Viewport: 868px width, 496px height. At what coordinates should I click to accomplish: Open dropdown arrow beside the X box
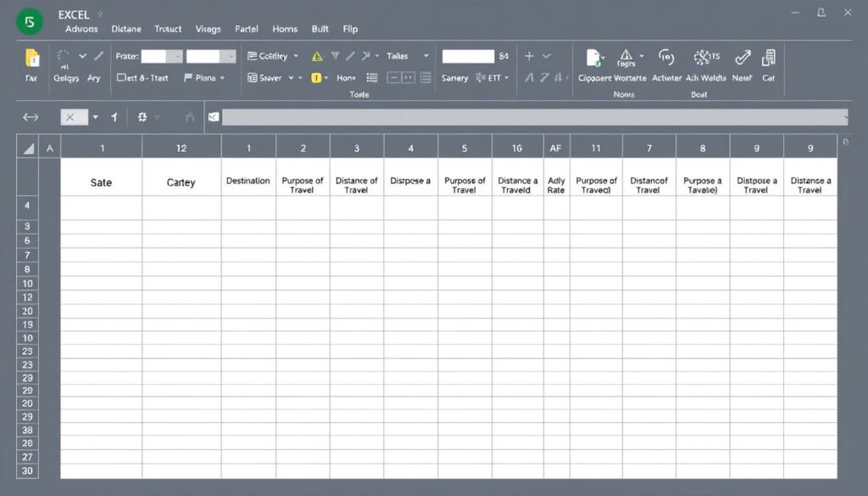pyautogui.click(x=95, y=117)
